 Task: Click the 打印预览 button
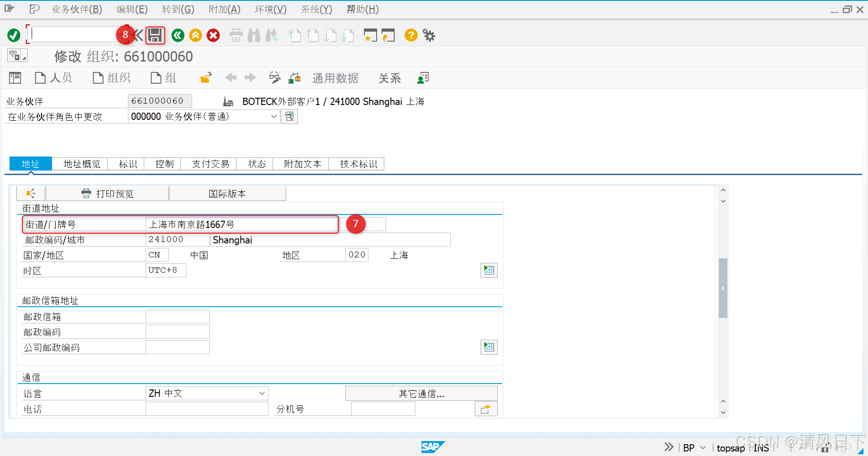pos(108,193)
